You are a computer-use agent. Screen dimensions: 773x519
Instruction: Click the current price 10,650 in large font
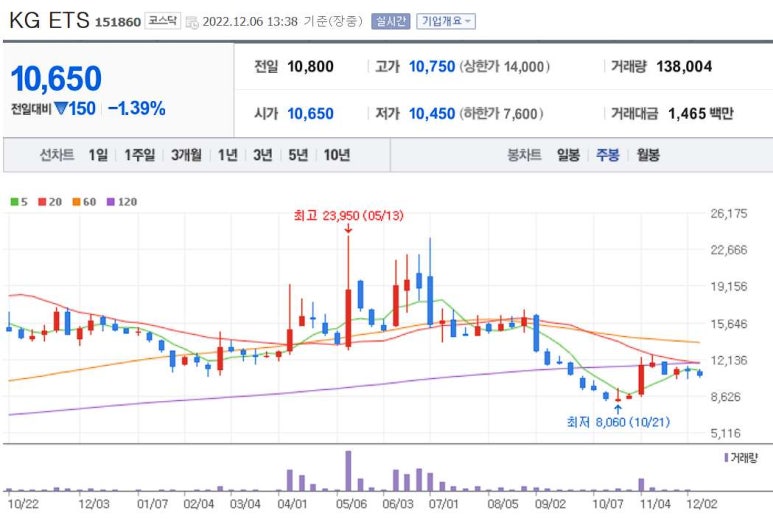(x=56, y=78)
